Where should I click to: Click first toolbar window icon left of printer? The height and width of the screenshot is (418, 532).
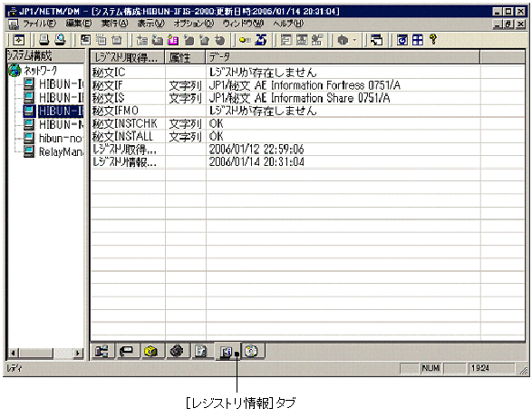click(x=19, y=40)
